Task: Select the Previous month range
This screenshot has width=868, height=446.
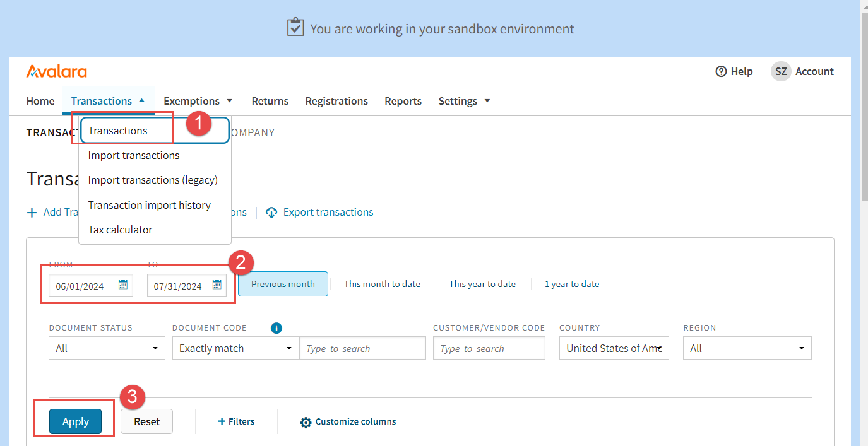Action: tap(283, 284)
